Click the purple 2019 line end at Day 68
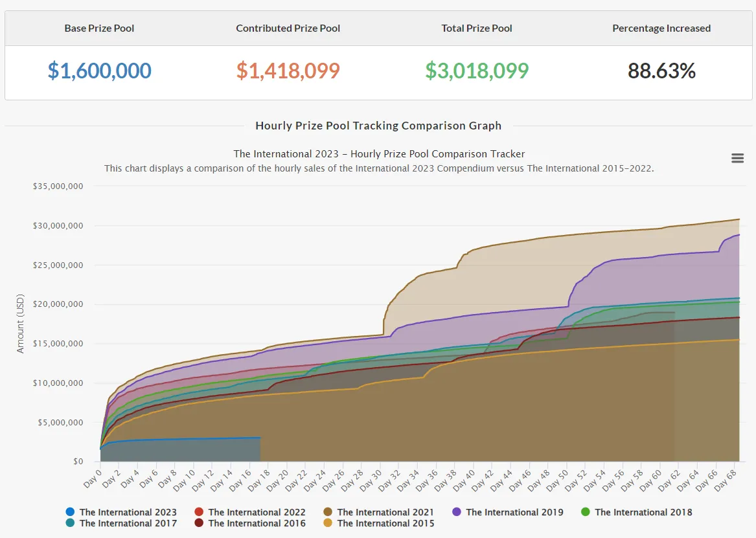Viewport: 756px width, 538px height. click(x=739, y=235)
